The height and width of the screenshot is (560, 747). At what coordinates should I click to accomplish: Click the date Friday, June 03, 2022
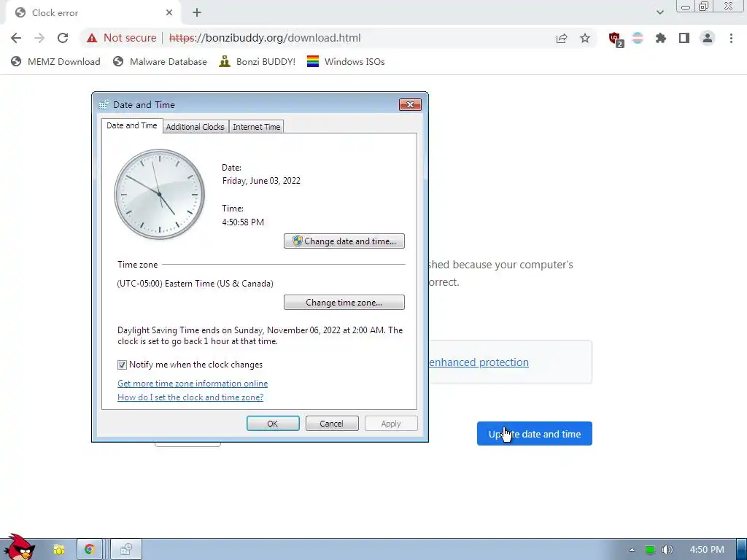261,181
